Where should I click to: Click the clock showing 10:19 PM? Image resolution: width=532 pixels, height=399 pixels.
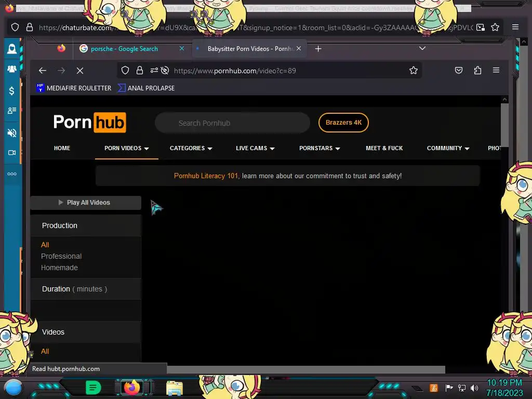click(504, 383)
